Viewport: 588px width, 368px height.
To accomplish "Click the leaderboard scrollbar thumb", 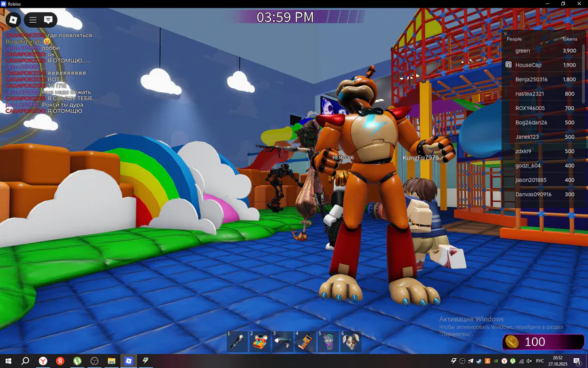I will [x=583, y=73].
